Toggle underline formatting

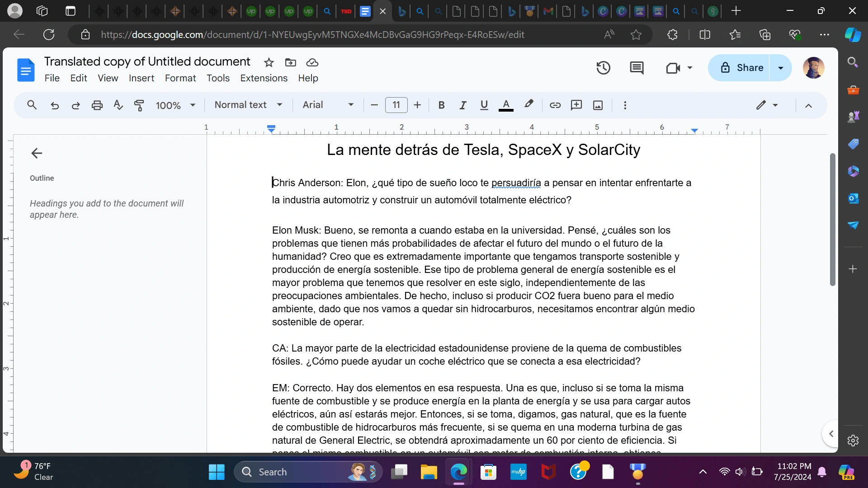pos(484,105)
